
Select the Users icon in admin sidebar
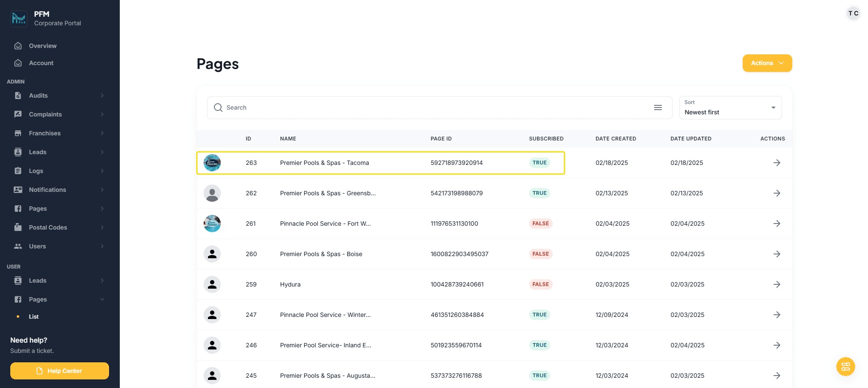point(18,246)
